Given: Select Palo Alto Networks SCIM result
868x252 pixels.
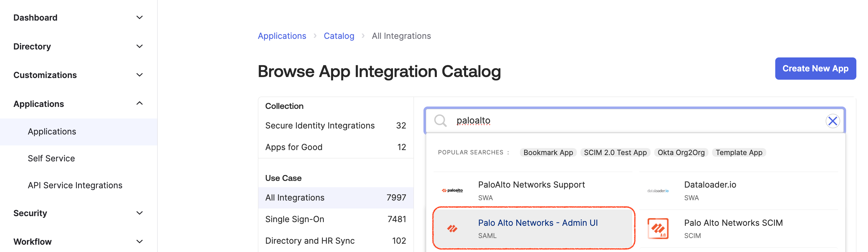Looking at the screenshot, I should (x=738, y=229).
